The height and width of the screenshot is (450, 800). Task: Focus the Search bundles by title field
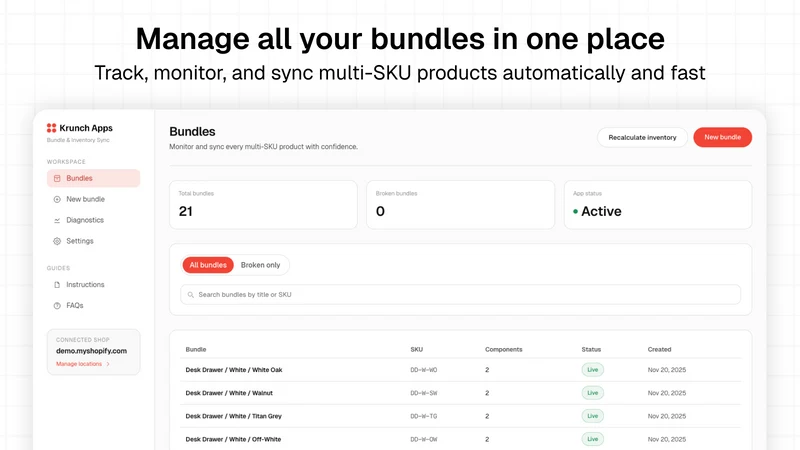pyautogui.click(x=460, y=294)
